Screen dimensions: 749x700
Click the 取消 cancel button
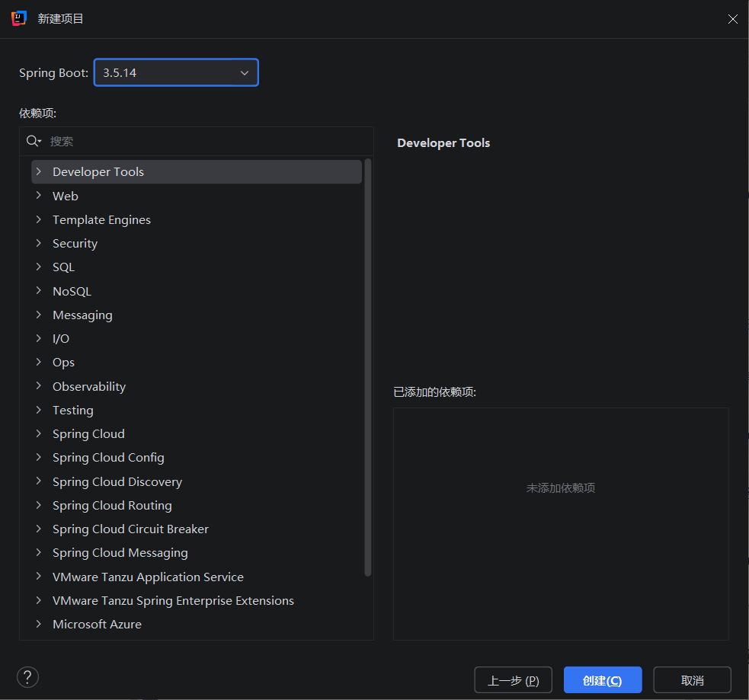pos(692,680)
